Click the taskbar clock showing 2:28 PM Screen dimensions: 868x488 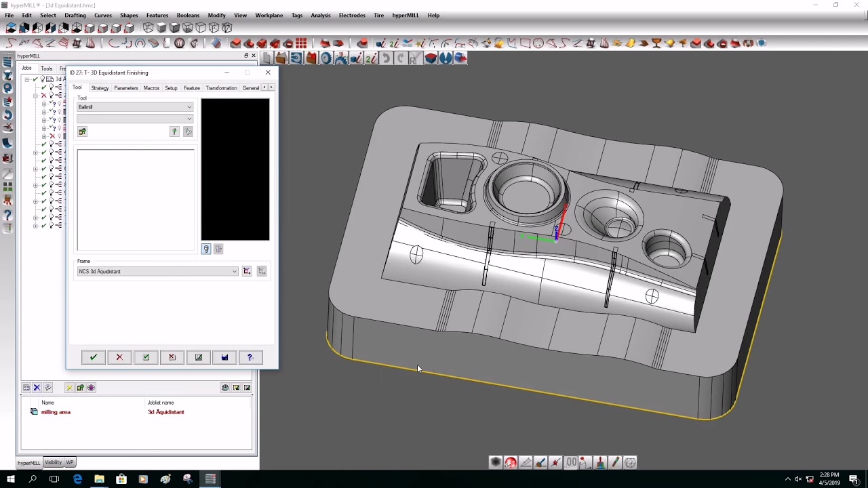coord(829,479)
